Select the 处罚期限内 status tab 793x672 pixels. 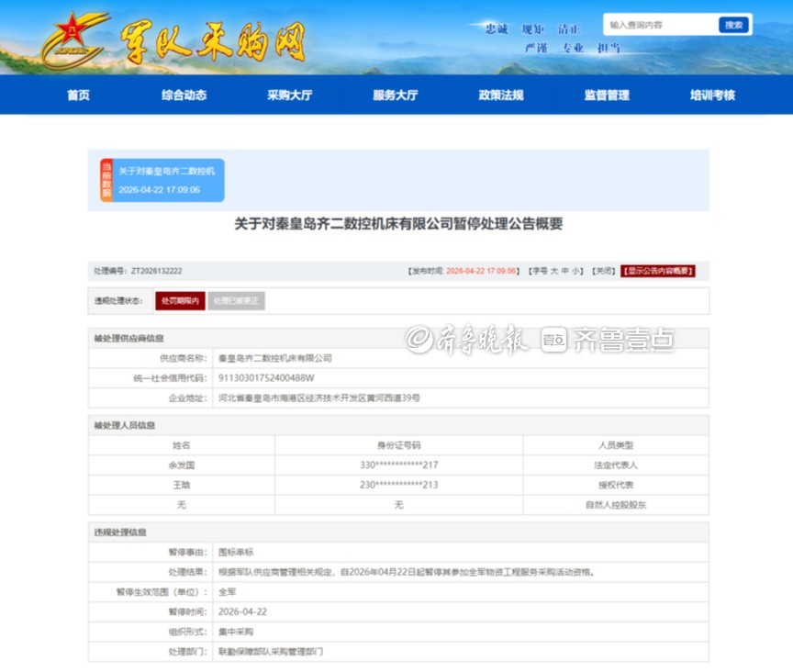tap(180, 301)
